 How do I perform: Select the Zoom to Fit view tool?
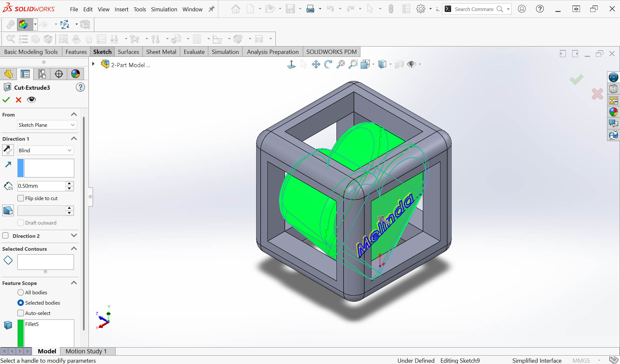[x=340, y=64]
